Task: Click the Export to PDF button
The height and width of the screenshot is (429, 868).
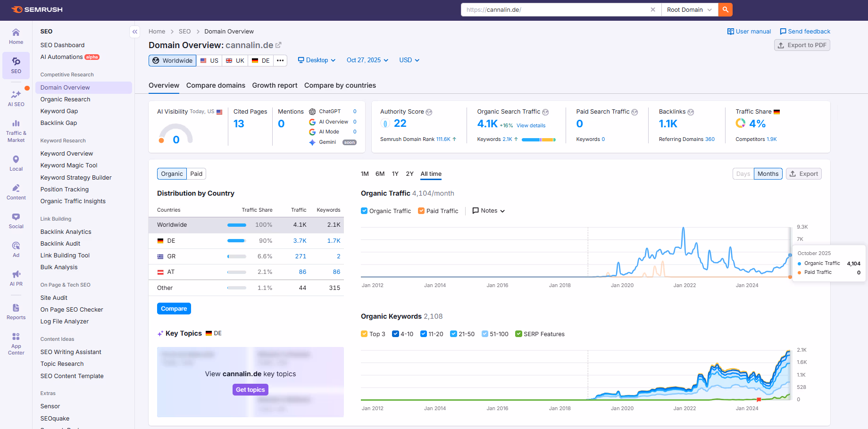Action: coord(802,45)
